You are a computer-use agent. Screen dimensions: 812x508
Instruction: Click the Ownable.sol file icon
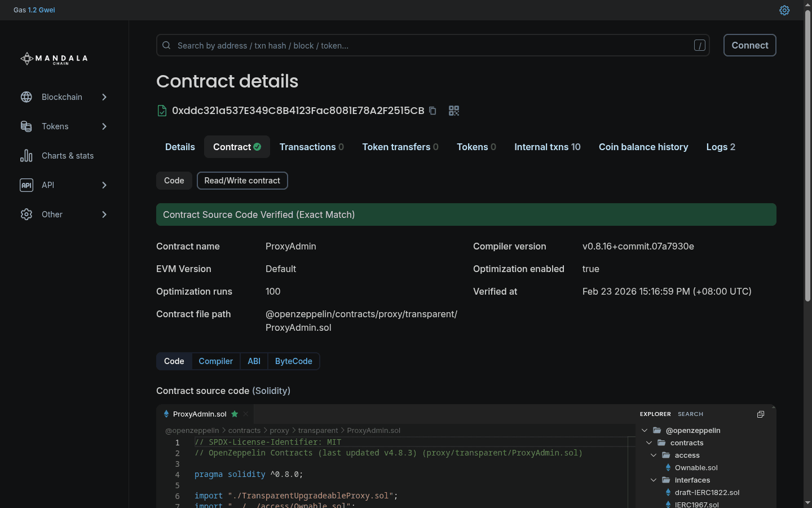pyautogui.click(x=668, y=467)
